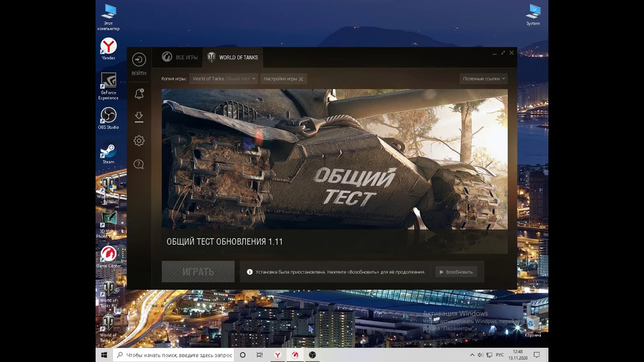Maximize the Game Center window
Viewport: 644px width, 362px height.
[503, 53]
